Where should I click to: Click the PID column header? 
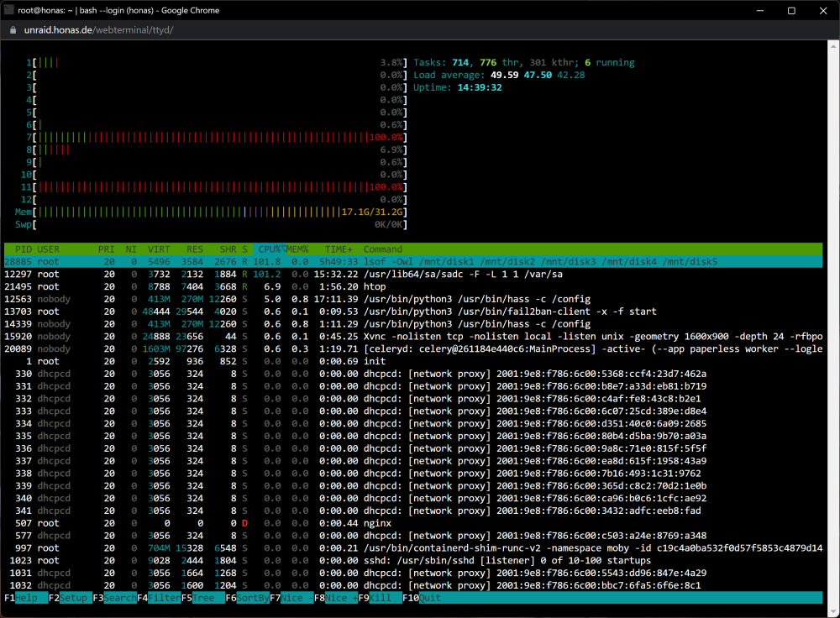point(23,249)
